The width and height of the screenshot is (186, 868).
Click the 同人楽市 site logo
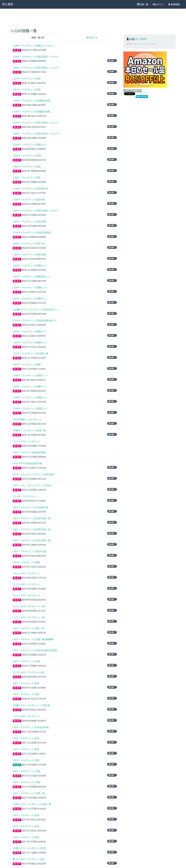(8, 4)
